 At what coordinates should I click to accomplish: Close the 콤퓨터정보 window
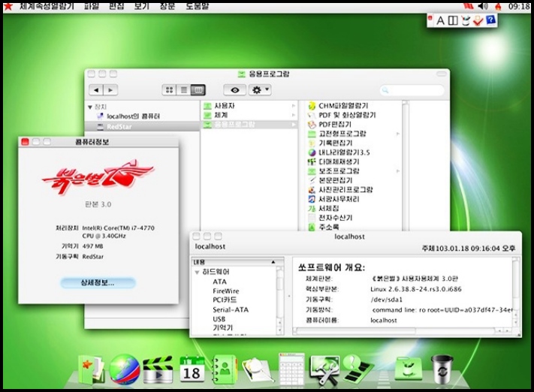(25, 142)
